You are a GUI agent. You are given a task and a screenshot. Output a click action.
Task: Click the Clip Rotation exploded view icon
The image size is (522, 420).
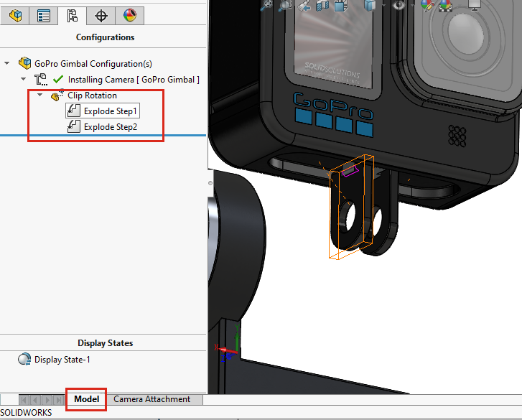click(57, 96)
